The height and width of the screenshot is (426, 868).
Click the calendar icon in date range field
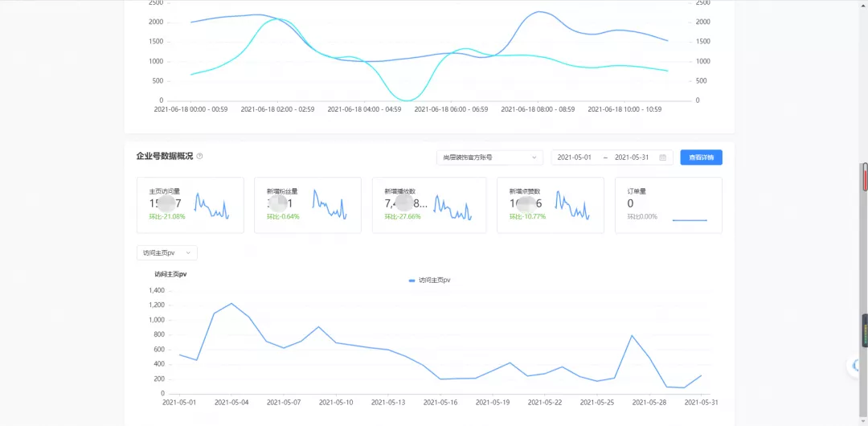[662, 158]
